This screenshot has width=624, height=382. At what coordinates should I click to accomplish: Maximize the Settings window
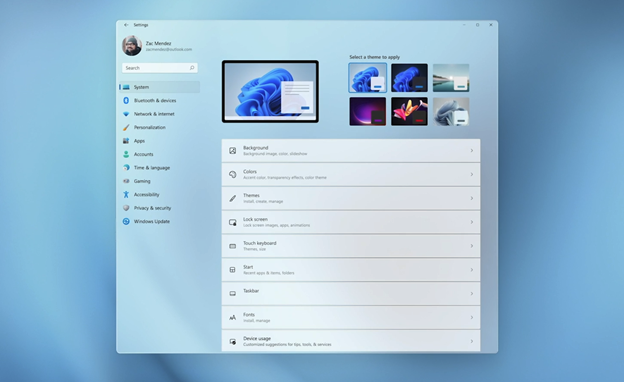[477, 25]
